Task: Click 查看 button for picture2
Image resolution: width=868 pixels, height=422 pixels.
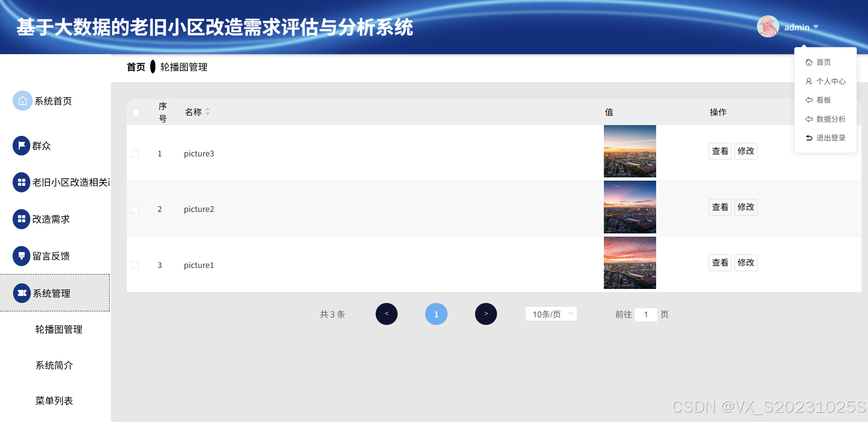Action: 720,207
